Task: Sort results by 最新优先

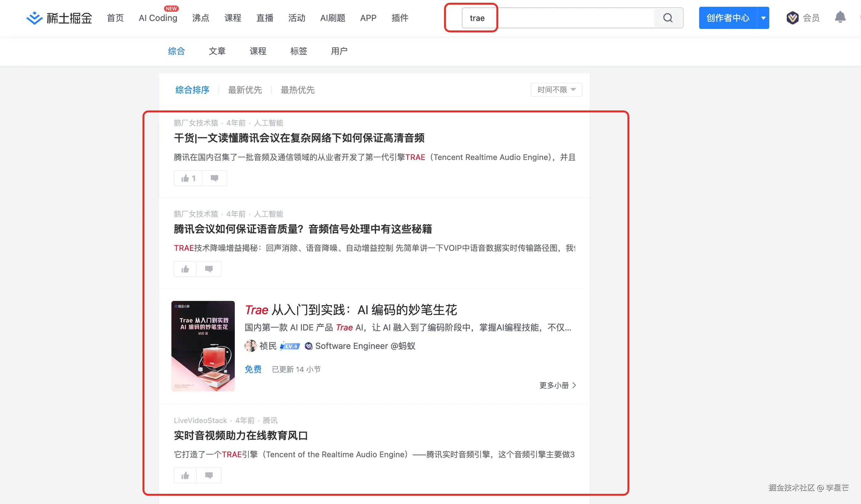Action: (x=245, y=90)
